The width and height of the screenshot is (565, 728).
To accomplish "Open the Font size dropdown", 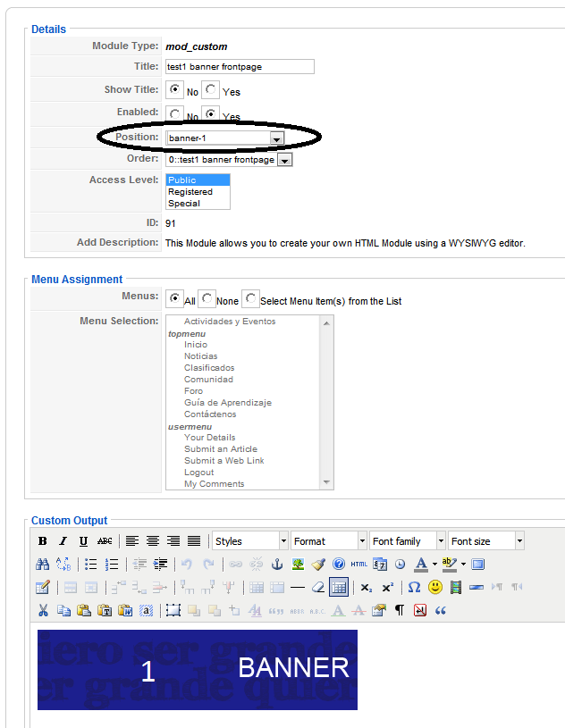I will [486, 541].
